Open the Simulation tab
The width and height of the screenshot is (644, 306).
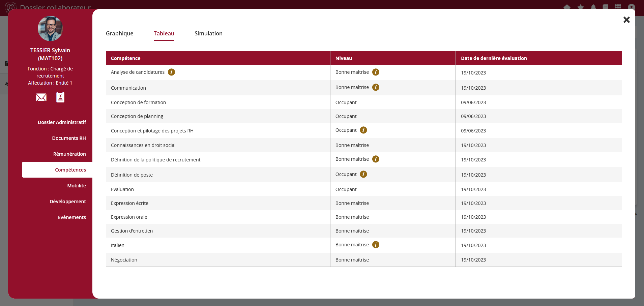click(x=208, y=33)
